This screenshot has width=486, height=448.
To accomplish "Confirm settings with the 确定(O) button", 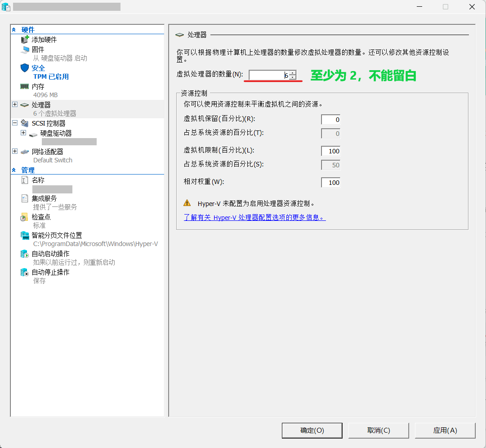I will click(x=312, y=430).
